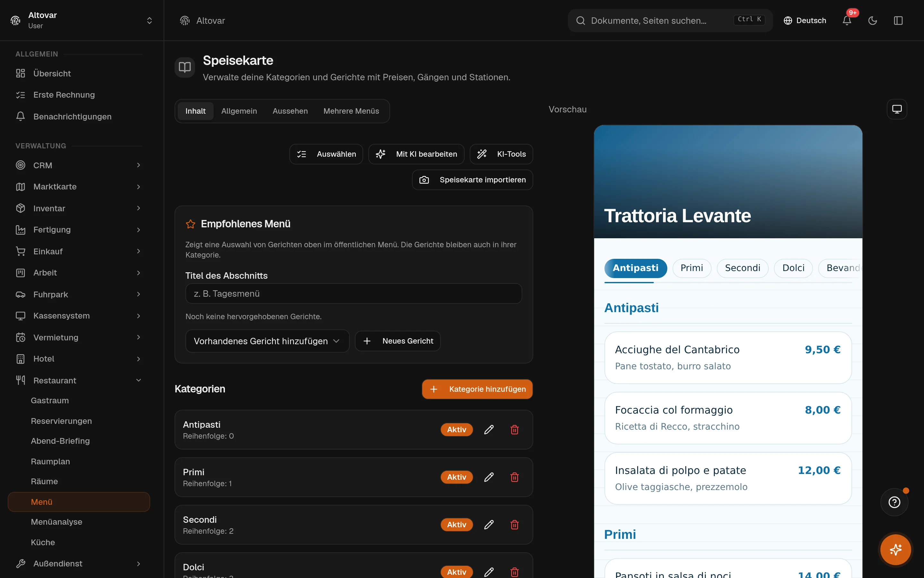The image size is (924, 578).
Task: Open the Altovar workspace switcher
Action: click(82, 21)
